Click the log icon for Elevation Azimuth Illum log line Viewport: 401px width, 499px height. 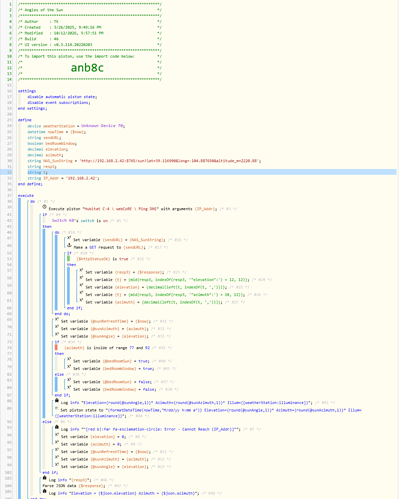pos(57,400)
